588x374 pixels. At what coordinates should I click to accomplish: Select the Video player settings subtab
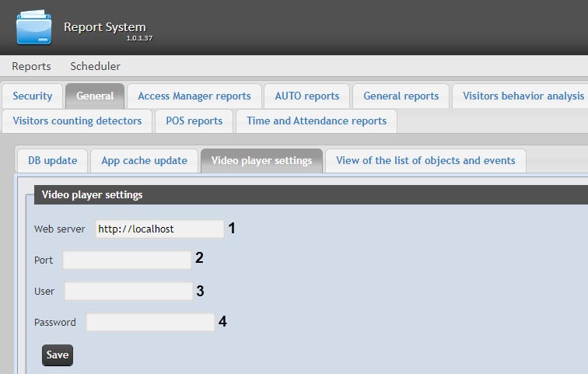point(261,161)
